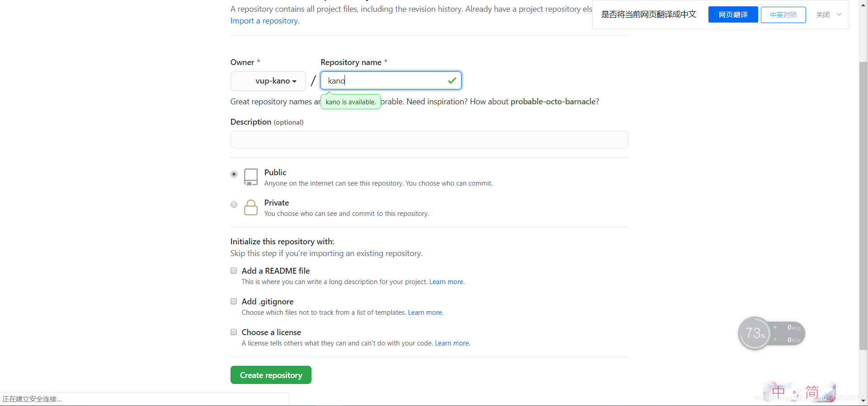
Task: Click the 'kano is available.' tooltip
Action: pyautogui.click(x=351, y=102)
